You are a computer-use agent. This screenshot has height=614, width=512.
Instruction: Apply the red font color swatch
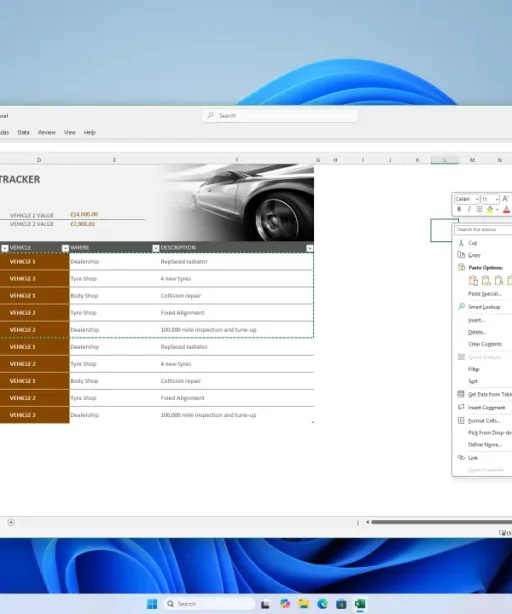506,210
